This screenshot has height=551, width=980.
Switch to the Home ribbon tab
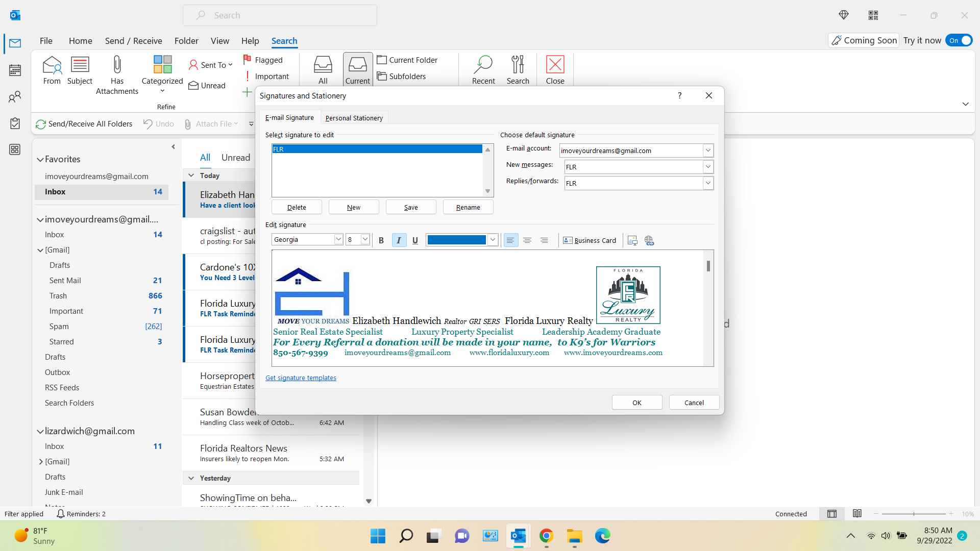(x=81, y=41)
